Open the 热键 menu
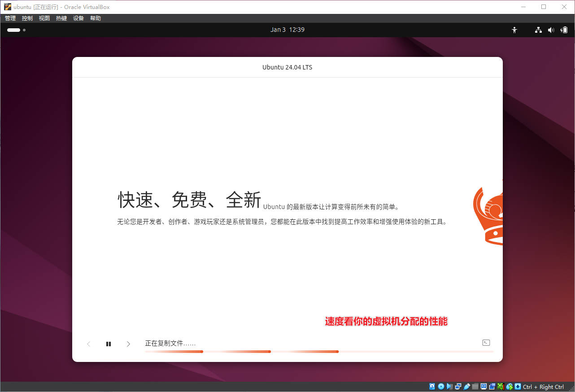The height and width of the screenshot is (392, 575). point(61,18)
